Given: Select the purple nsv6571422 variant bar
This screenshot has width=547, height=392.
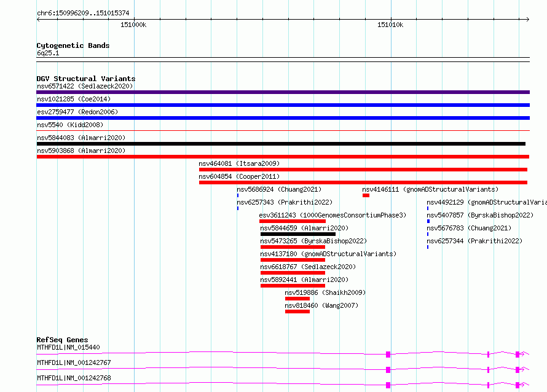Looking at the screenshot, I should 283,92.
